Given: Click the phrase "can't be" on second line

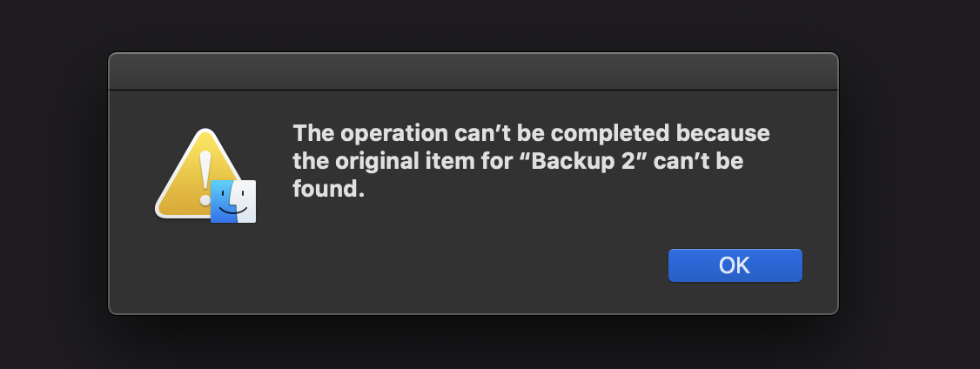Looking at the screenshot, I should coord(701,161).
